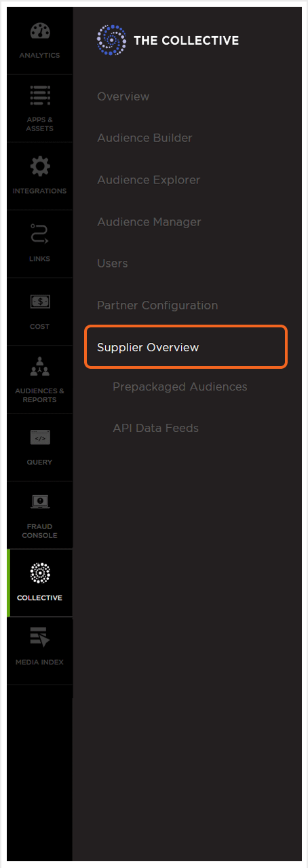Select the Audiences & Reports people icon

(x=40, y=366)
